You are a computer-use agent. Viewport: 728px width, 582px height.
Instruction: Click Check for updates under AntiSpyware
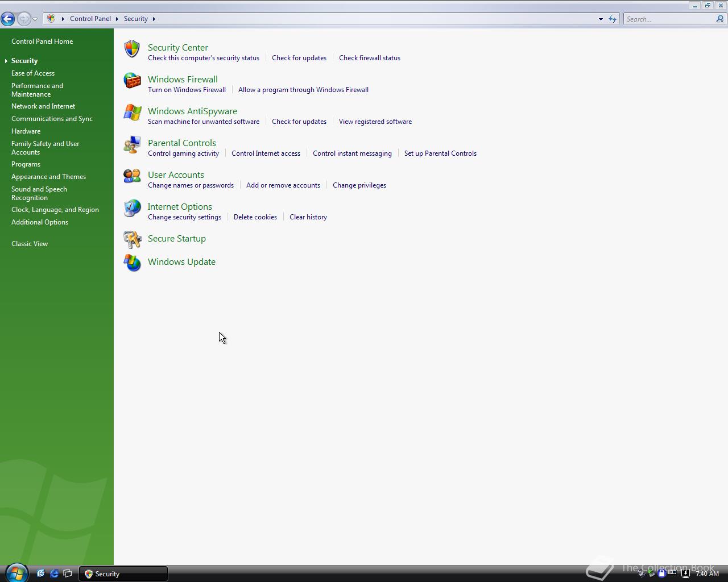coord(299,122)
